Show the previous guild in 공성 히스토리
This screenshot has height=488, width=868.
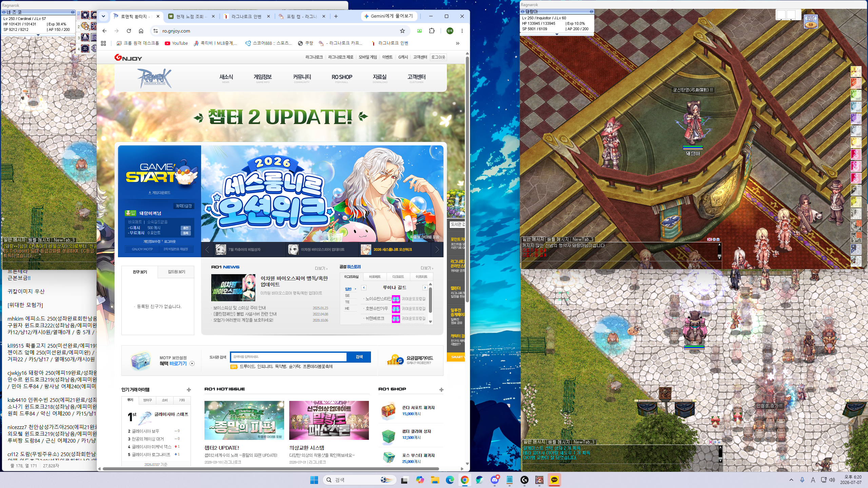pyautogui.click(x=364, y=288)
